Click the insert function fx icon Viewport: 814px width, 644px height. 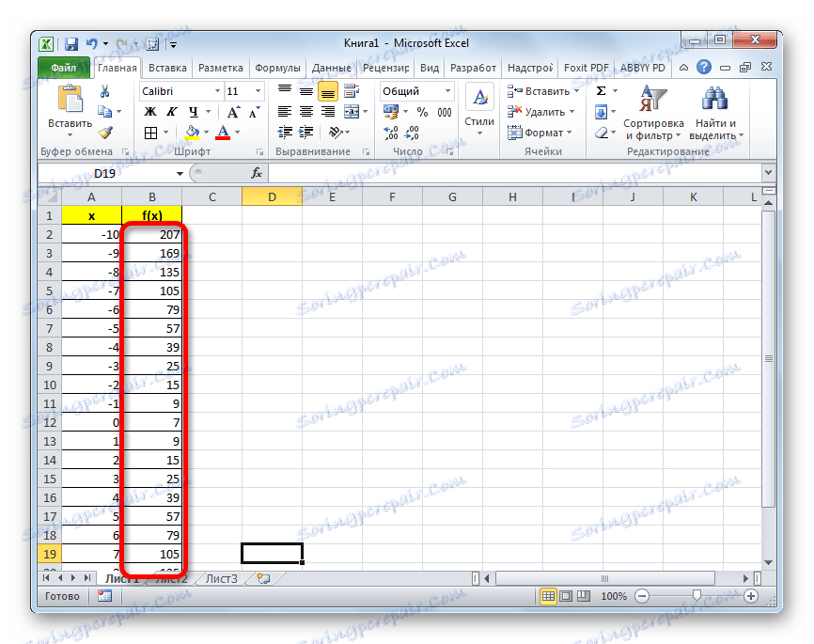257,173
